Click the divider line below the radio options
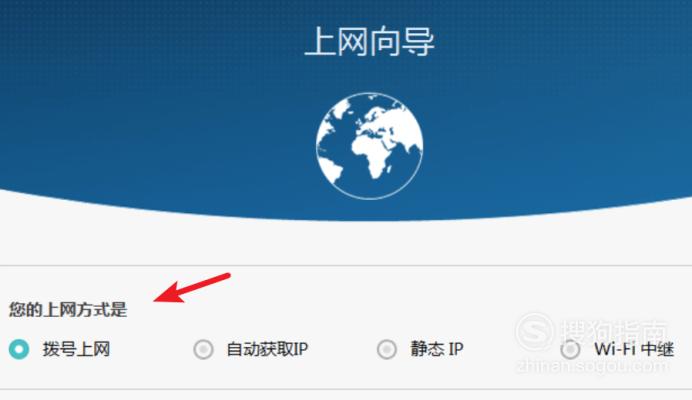692x400 pixels. click(x=346, y=389)
